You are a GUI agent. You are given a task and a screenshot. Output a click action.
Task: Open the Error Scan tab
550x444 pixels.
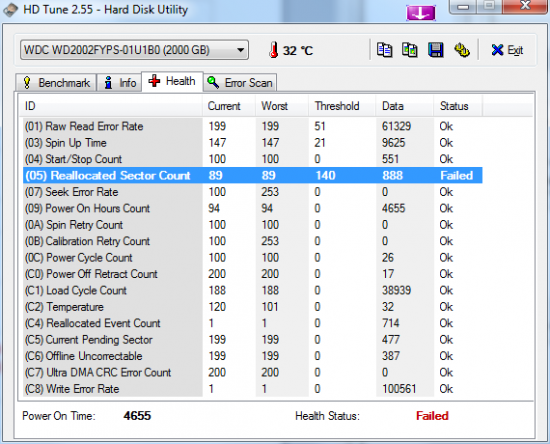pos(240,83)
